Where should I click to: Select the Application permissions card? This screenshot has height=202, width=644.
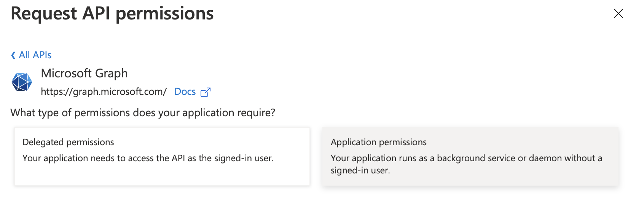[x=470, y=156]
